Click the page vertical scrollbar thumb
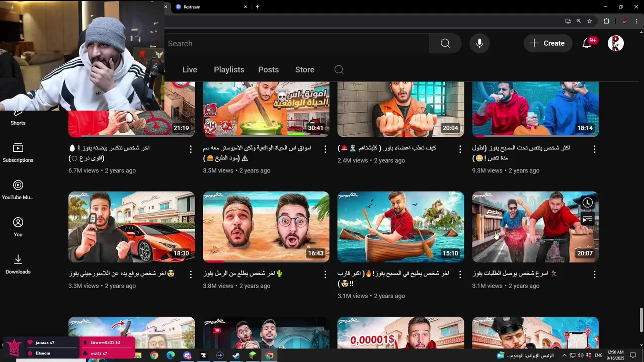This screenshot has width=644, height=362. pyautogui.click(x=641, y=320)
